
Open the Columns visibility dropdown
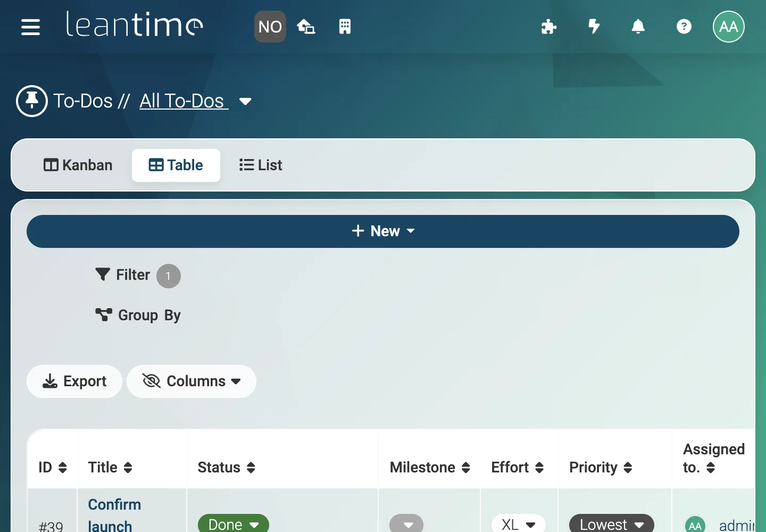(191, 381)
